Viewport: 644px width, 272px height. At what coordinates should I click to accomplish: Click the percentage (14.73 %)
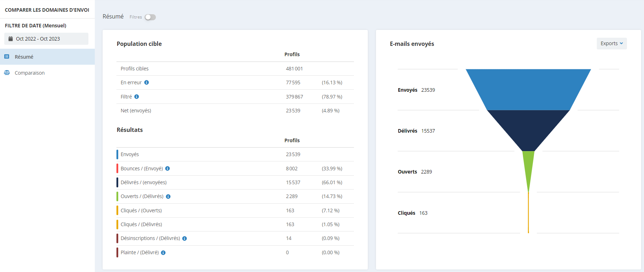[332, 196]
